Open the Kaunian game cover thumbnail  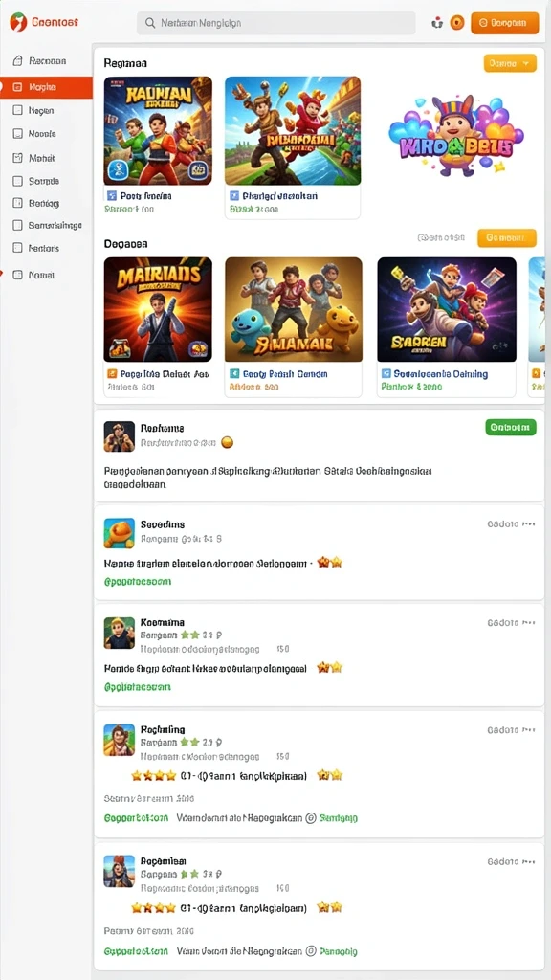158,130
